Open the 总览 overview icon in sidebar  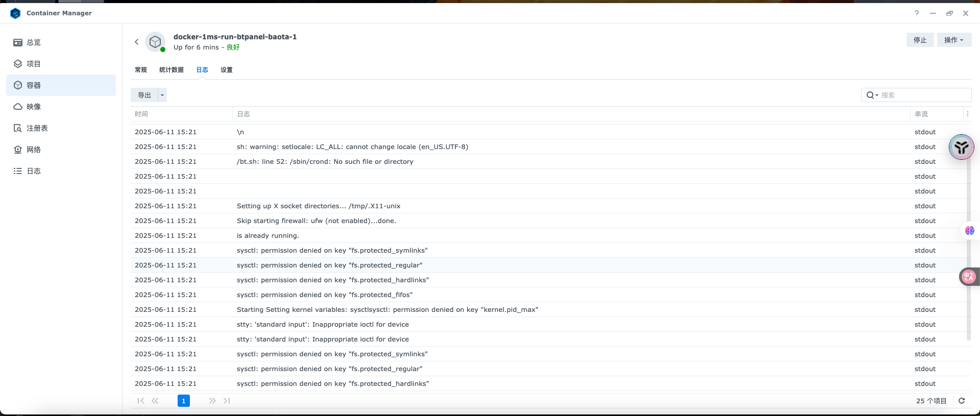pos(18,42)
